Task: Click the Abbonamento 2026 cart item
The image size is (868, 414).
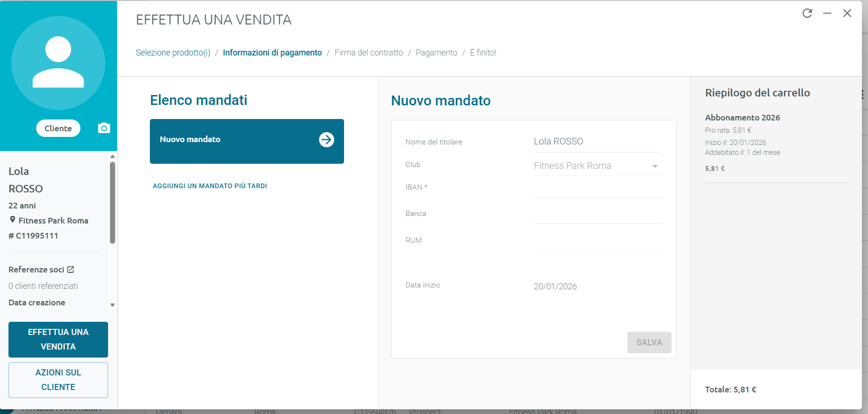Action: click(743, 118)
